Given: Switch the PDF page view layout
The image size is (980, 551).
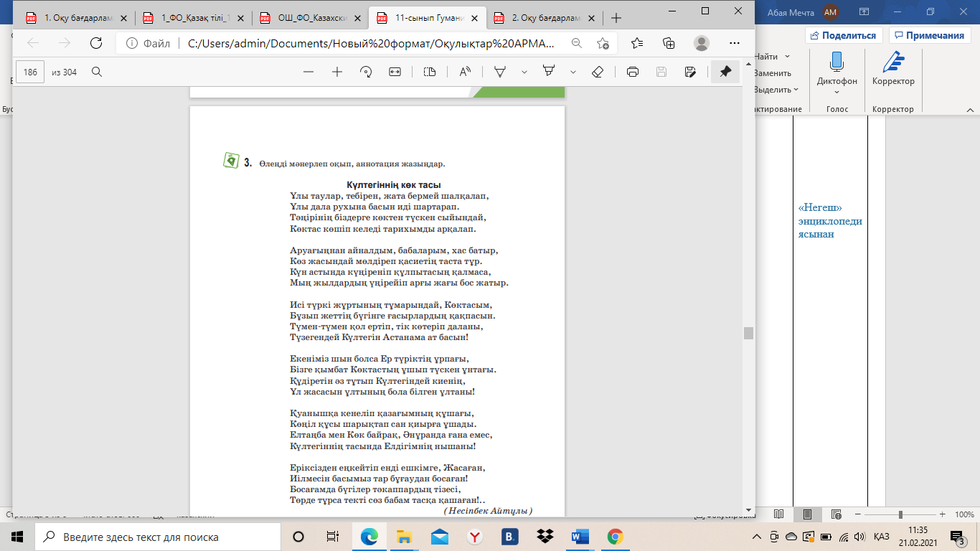Looking at the screenshot, I should (430, 72).
